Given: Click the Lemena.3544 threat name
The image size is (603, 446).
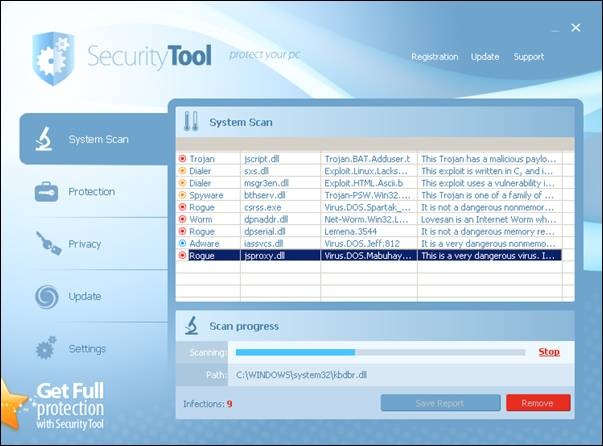Looking at the screenshot, I should [x=350, y=231].
